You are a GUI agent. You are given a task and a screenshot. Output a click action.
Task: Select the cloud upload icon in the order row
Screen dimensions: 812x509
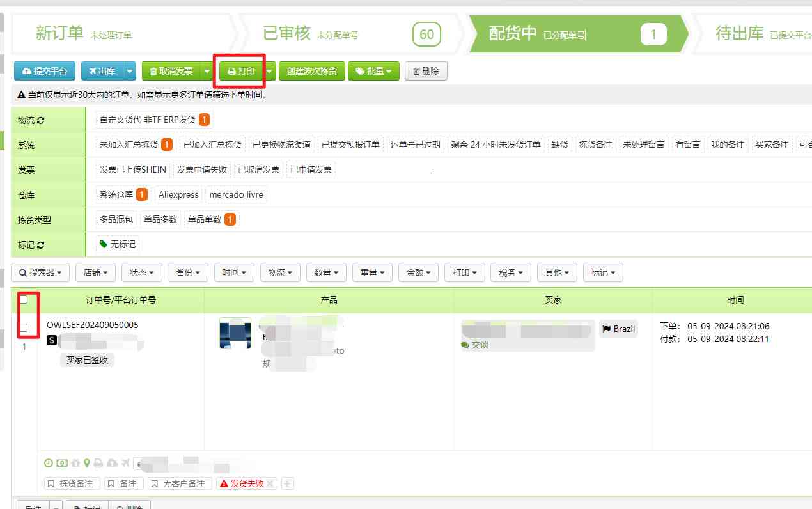(111, 462)
